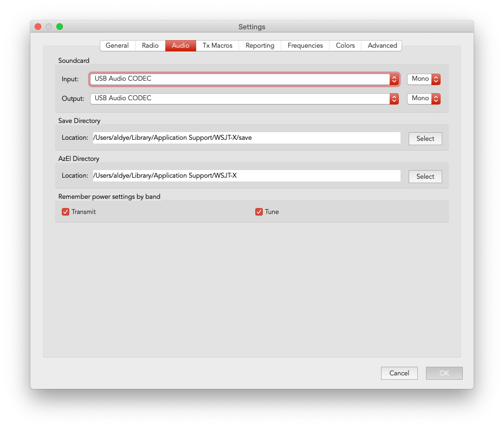This screenshot has width=504, height=429.
Task: Open the Radio tab
Action: pos(150,45)
